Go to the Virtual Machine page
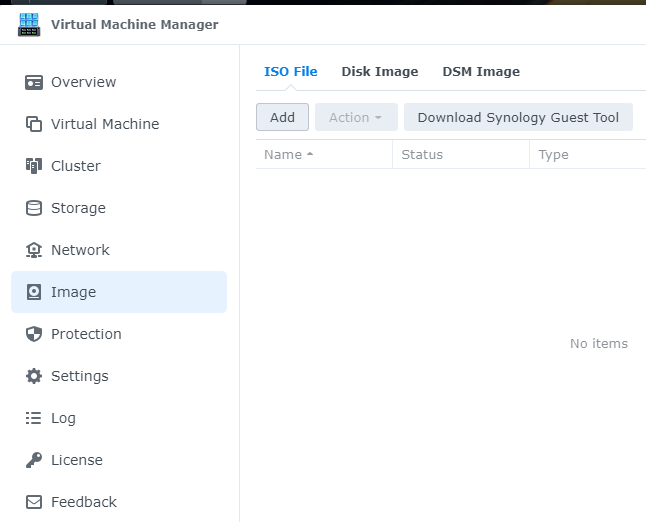Image resolution: width=646 pixels, height=522 pixels. (x=119, y=124)
